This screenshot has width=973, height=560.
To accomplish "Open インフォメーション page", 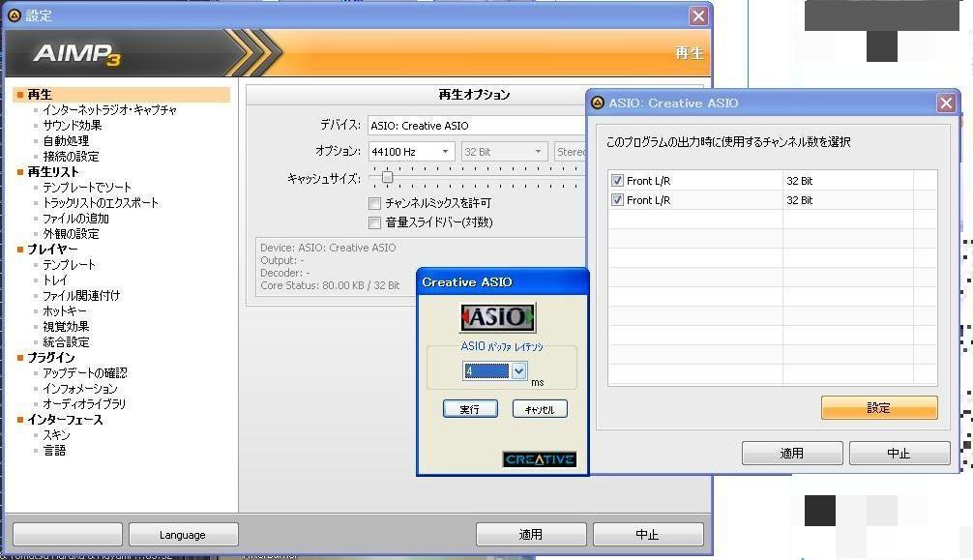I will (80, 389).
